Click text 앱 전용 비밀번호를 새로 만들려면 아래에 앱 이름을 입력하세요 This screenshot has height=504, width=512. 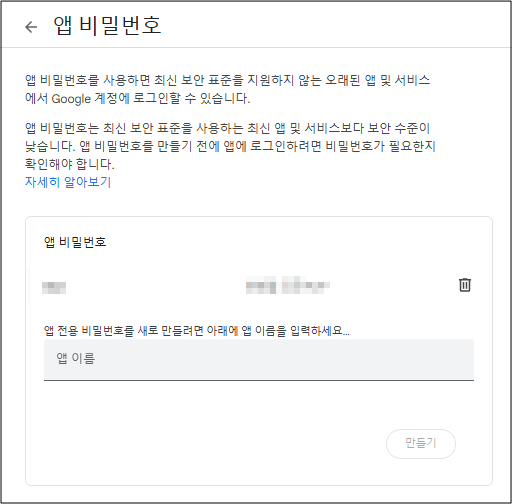click(197, 331)
